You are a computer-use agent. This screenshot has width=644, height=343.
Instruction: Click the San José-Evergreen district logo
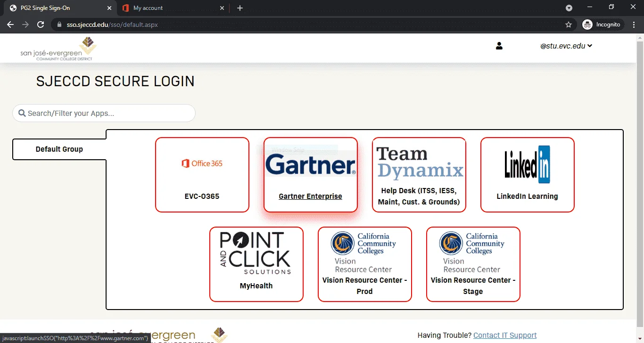58,49
